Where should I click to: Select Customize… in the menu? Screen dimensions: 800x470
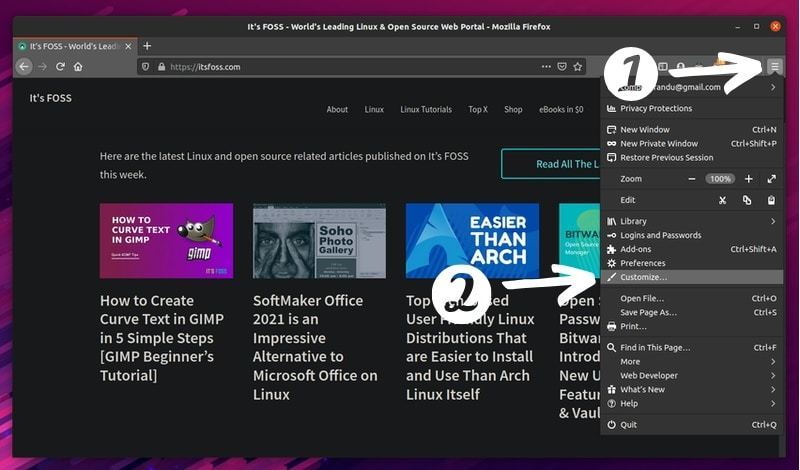coord(692,277)
